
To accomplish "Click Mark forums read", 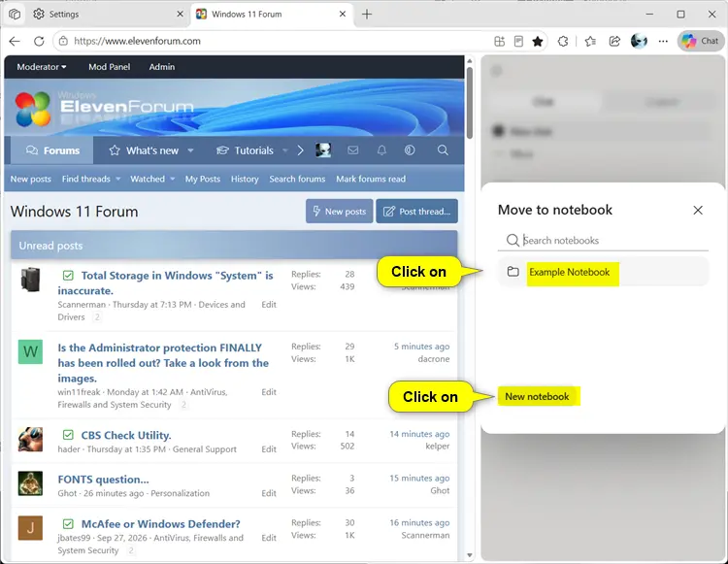I will [x=371, y=180].
